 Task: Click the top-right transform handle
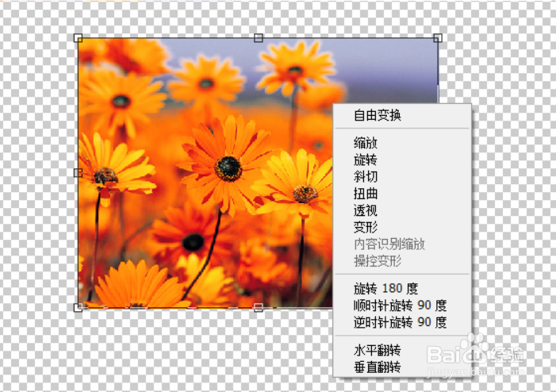coord(438,38)
